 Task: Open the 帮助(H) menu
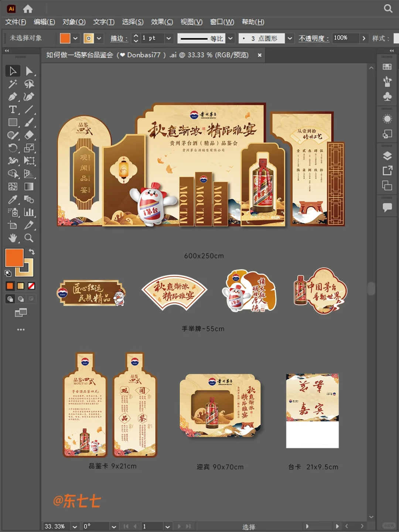pyautogui.click(x=253, y=22)
